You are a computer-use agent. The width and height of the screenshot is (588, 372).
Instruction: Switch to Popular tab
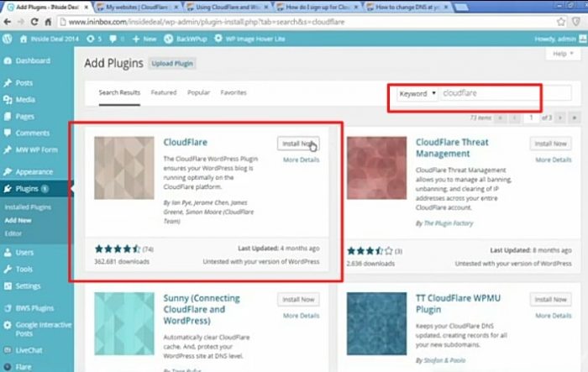click(x=198, y=92)
